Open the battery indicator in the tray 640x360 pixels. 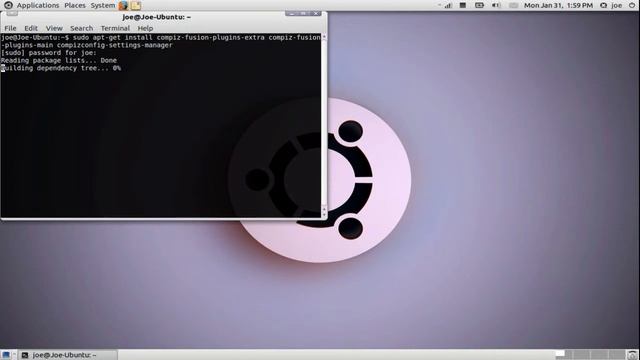pos(479,5)
